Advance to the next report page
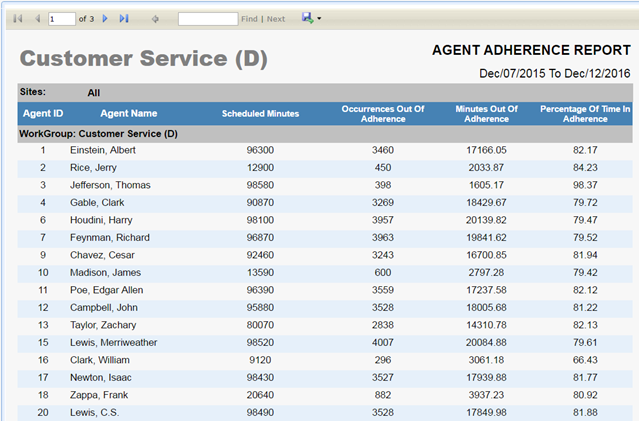 [x=106, y=19]
